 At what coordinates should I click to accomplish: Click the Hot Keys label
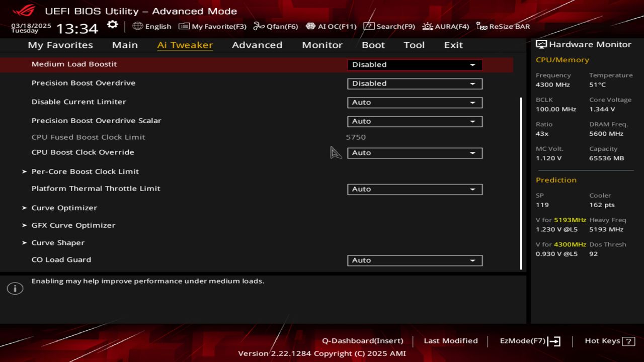click(x=602, y=341)
